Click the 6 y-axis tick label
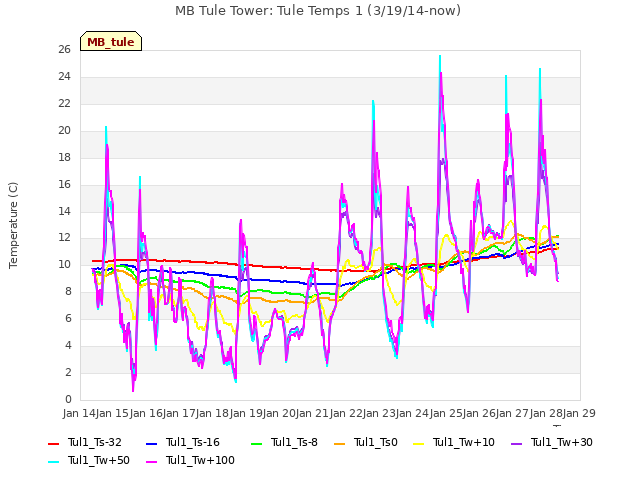Viewport: 640px width, 480px height. coord(68,318)
